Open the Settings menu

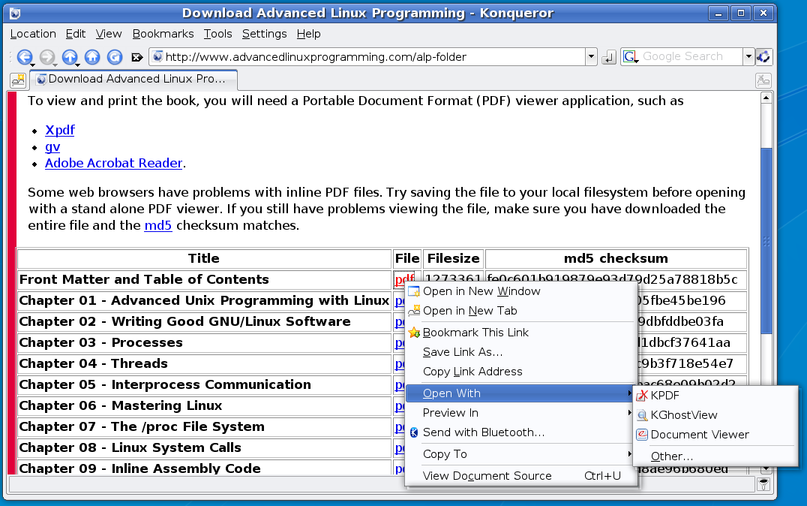[265, 34]
